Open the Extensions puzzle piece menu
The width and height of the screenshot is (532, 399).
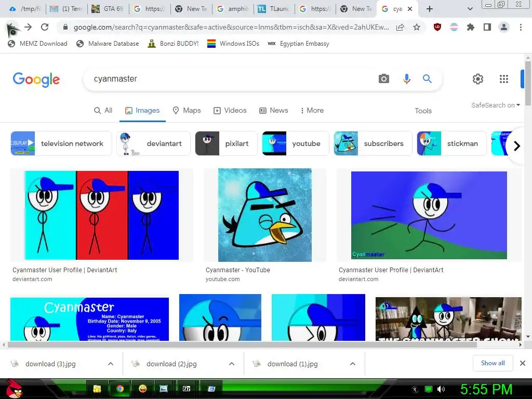(470, 27)
